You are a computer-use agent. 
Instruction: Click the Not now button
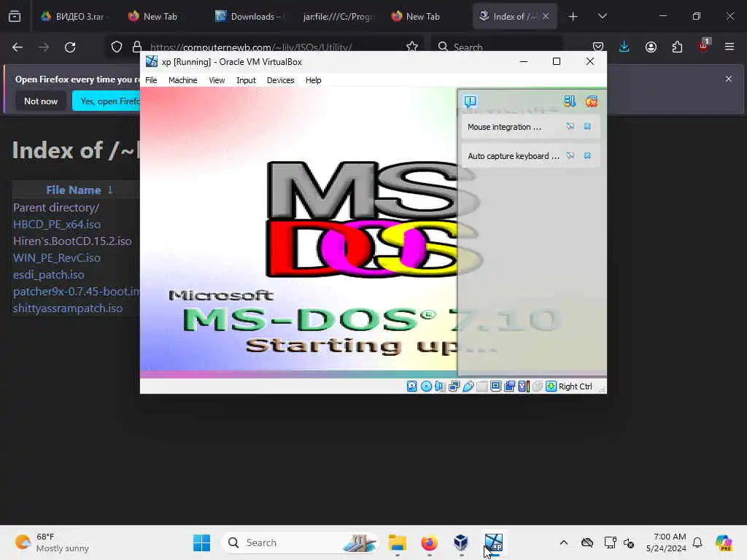point(41,101)
